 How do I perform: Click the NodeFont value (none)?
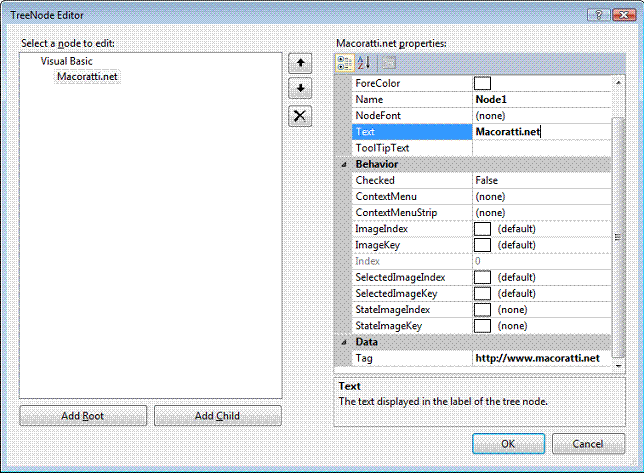pos(542,116)
